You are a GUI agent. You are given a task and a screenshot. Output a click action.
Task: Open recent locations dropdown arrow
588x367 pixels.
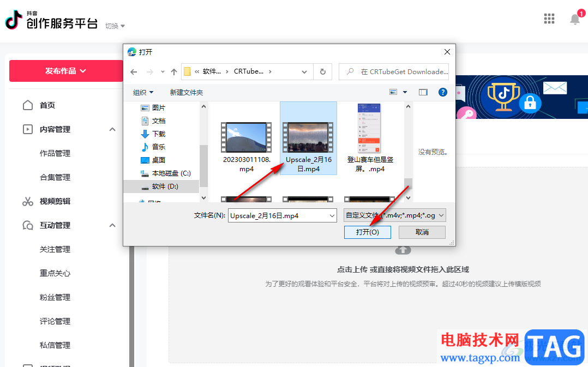[163, 71]
